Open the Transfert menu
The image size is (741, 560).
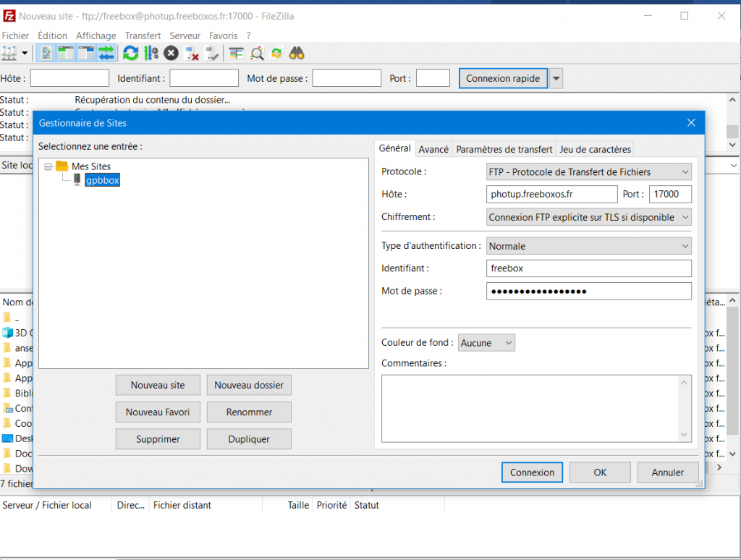click(x=143, y=35)
